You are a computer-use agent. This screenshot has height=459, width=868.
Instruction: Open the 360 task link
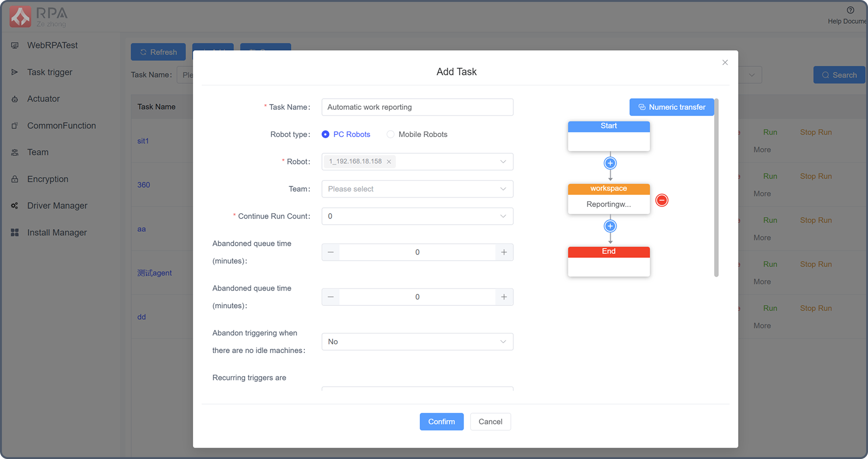tap(144, 185)
